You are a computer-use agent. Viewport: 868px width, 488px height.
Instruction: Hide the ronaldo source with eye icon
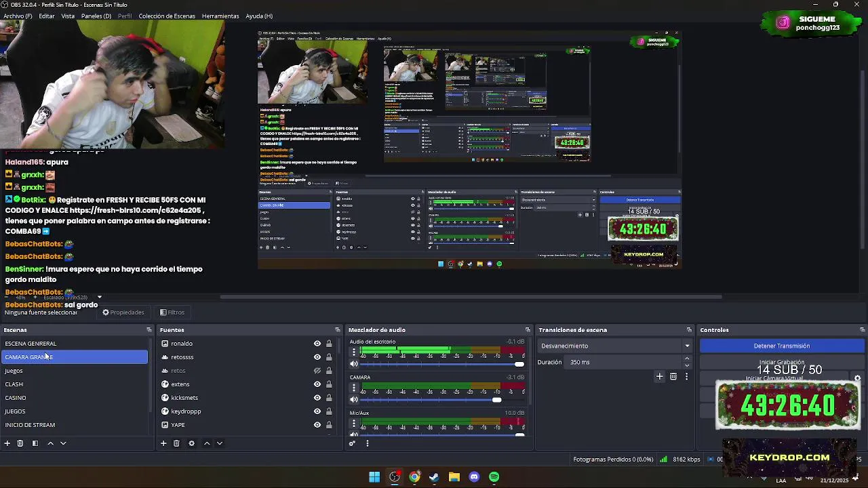click(x=317, y=344)
